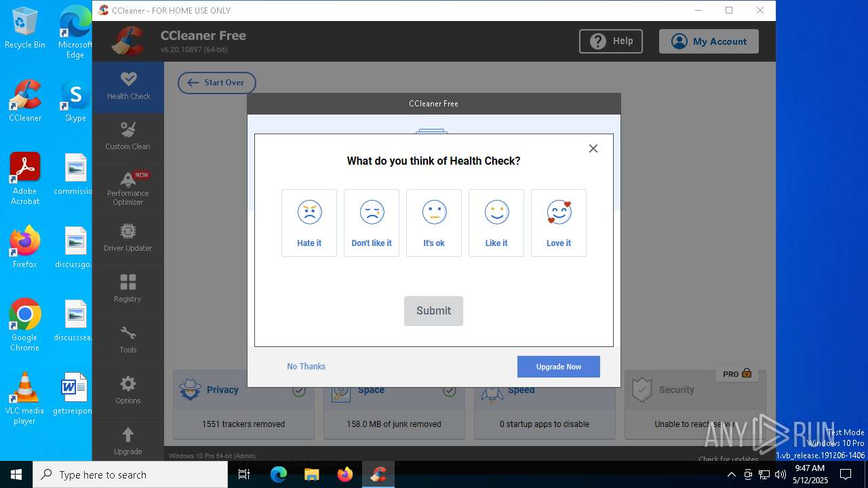Viewport: 868px width, 488px height.
Task: Open the notification center icon
Action: (x=846, y=474)
